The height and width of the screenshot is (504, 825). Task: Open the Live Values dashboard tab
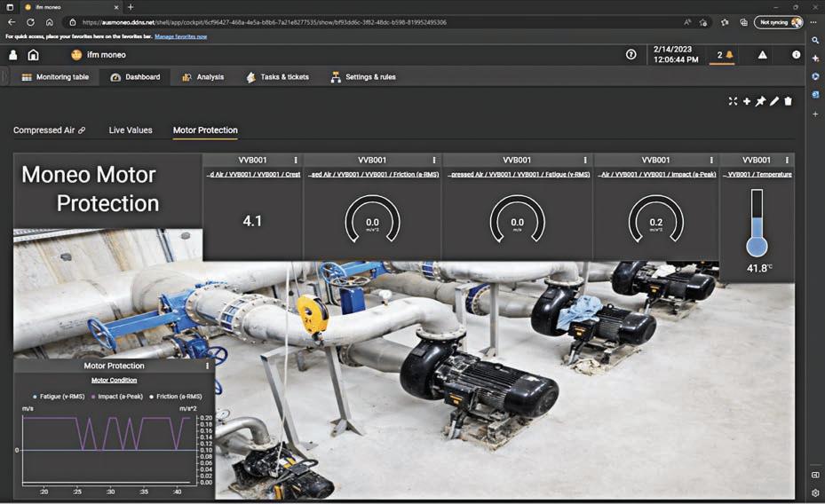pos(131,130)
